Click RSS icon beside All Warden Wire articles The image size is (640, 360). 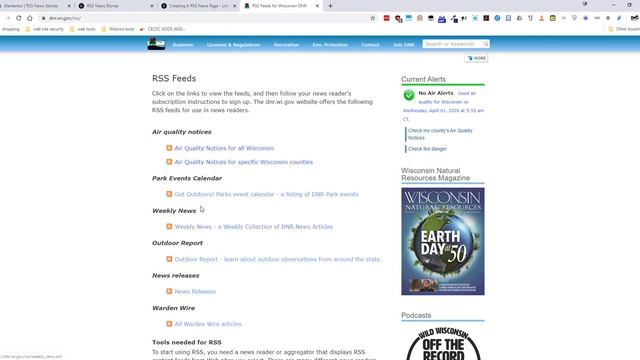[x=169, y=324]
